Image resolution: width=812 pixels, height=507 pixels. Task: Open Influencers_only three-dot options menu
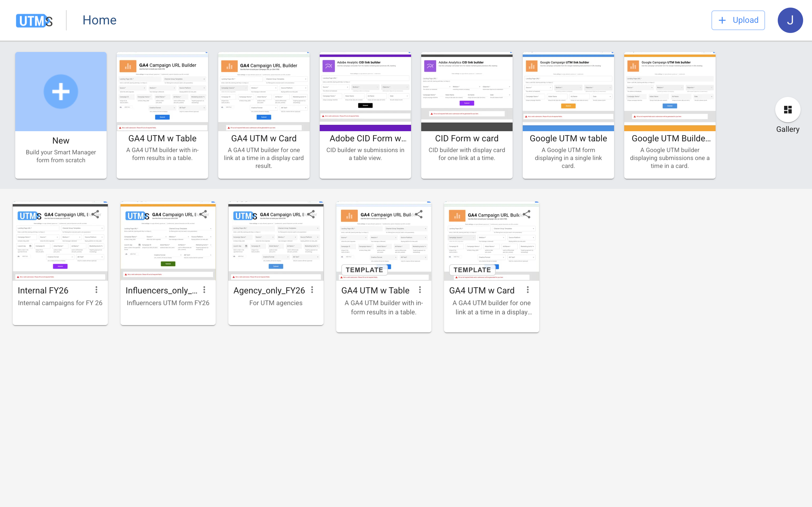tap(204, 290)
